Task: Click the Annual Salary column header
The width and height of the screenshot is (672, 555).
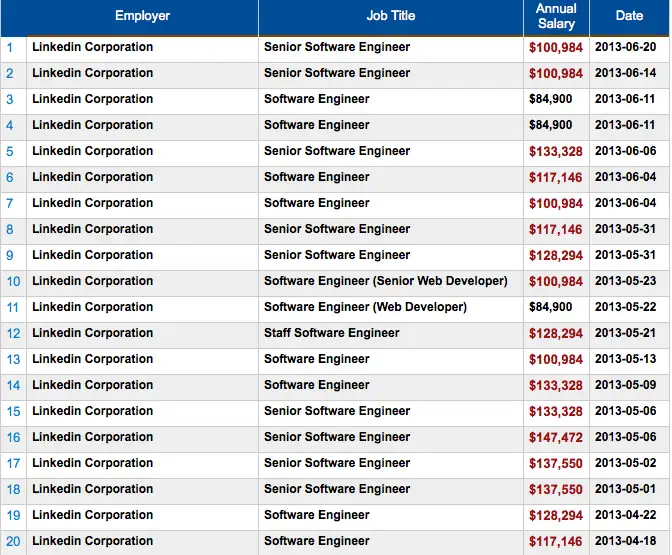Action: [x=556, y=16]
